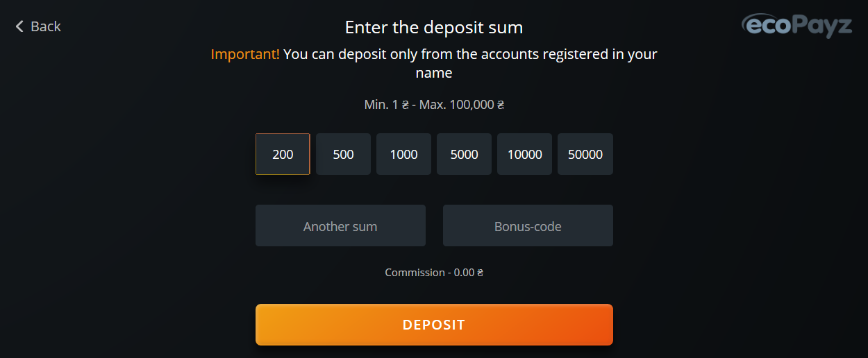Choose the 10000 deposit preset

tap(524, 154)
